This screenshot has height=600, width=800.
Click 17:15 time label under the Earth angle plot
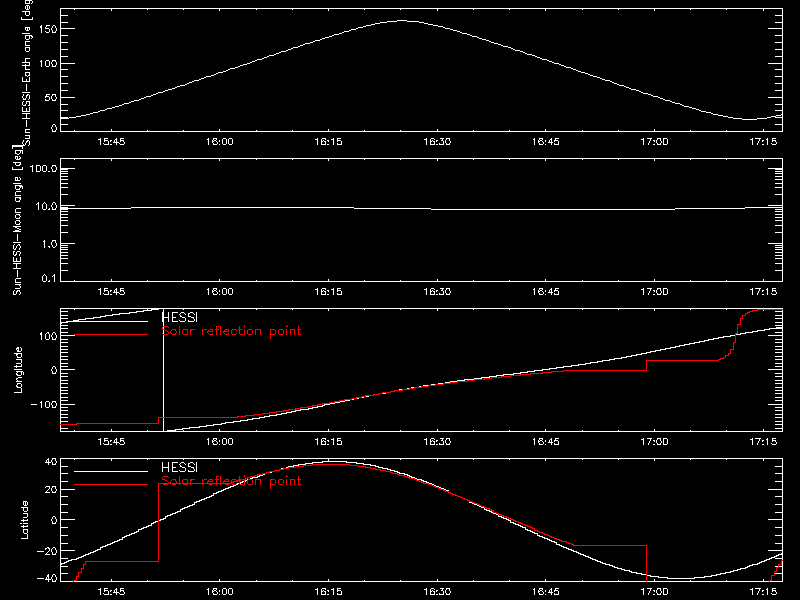763,141
